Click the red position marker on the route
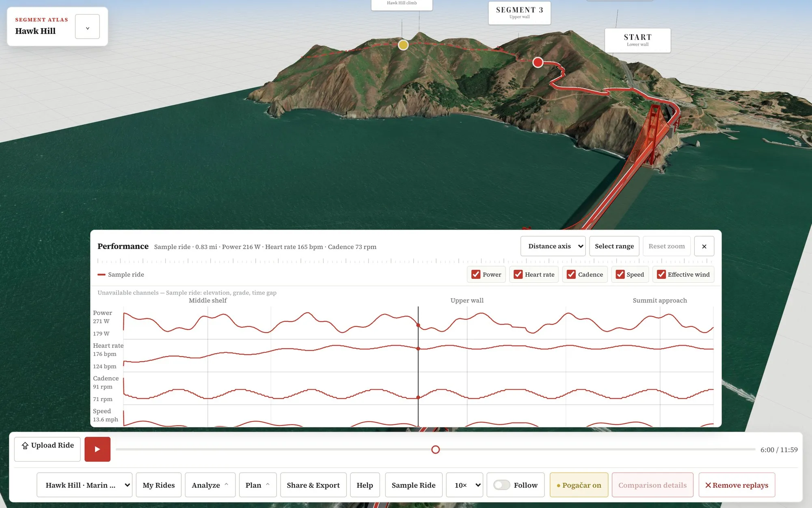 coord(538,62)
